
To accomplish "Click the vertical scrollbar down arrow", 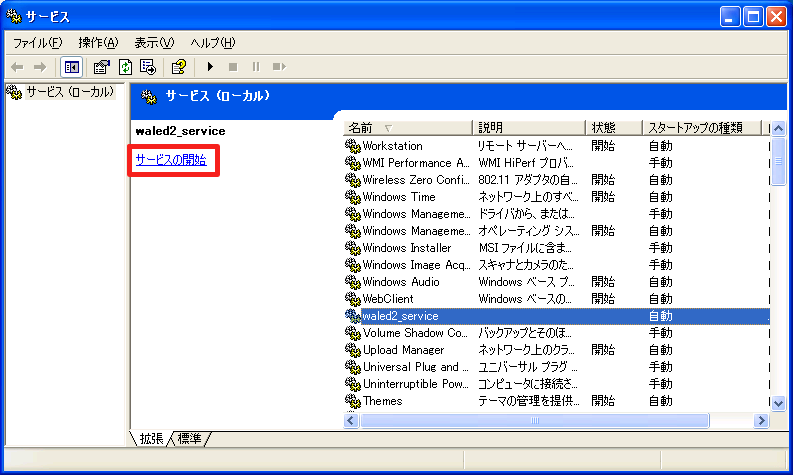I will [778, 404].
